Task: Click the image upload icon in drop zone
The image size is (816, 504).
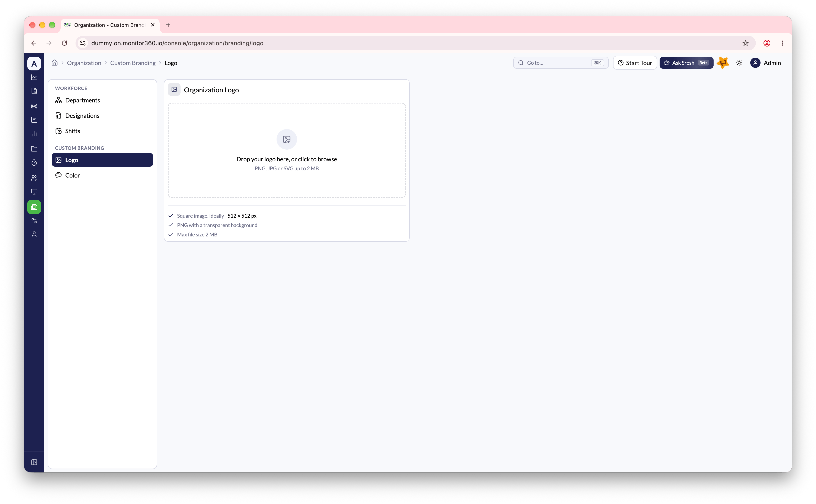Action: (x=287, y=139)
